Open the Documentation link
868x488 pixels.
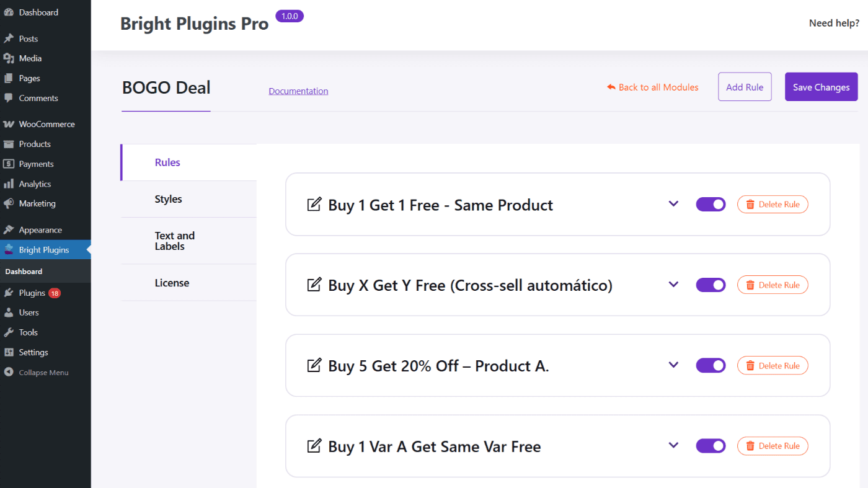tap(298, 91)
